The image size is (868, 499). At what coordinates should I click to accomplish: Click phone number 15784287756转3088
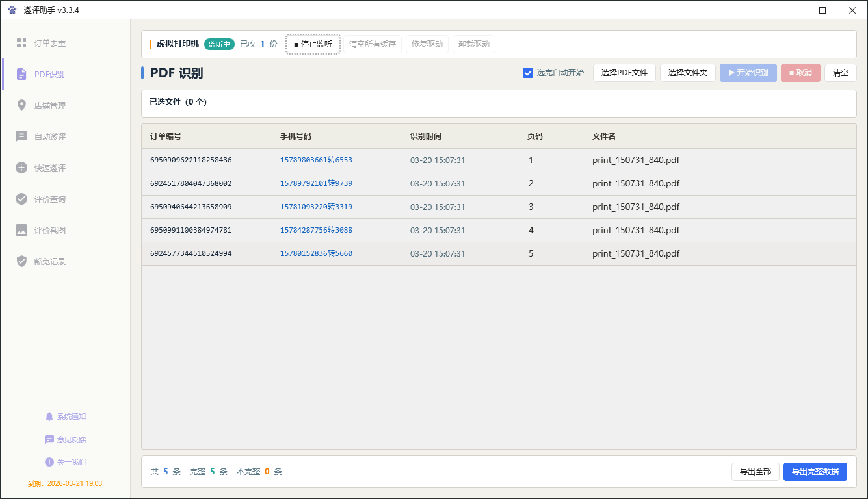point(316,230)
